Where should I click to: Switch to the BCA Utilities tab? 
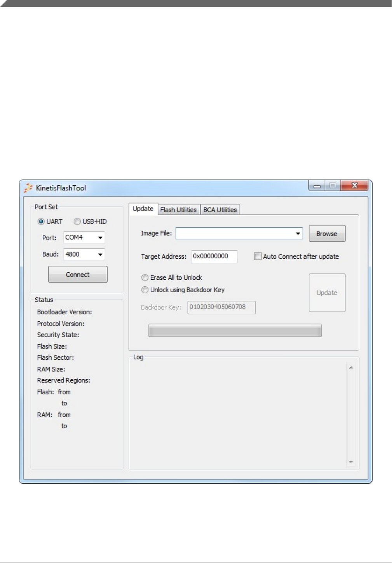(220, 210)
